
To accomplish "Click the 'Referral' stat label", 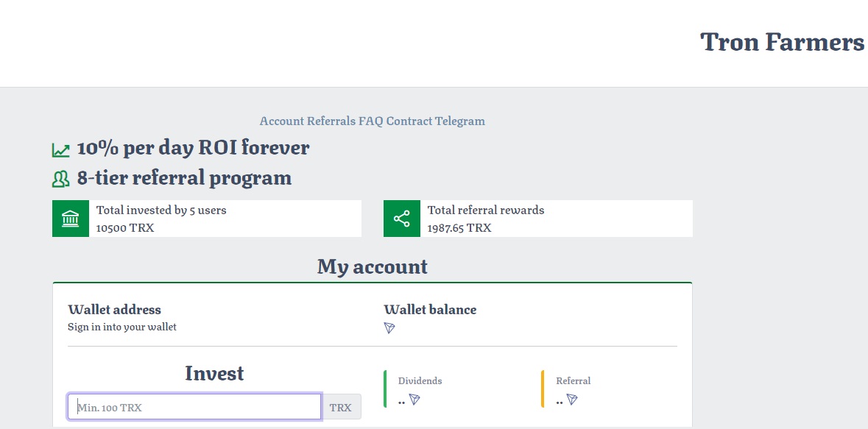I will pyautogui.click(x=574, y=381).
